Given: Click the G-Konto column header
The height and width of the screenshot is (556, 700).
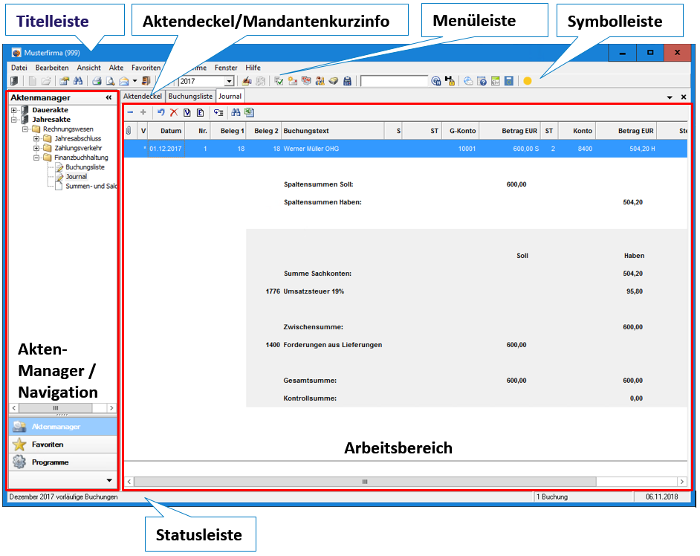Looking at the screenshot, I should [x=460, y=131].
